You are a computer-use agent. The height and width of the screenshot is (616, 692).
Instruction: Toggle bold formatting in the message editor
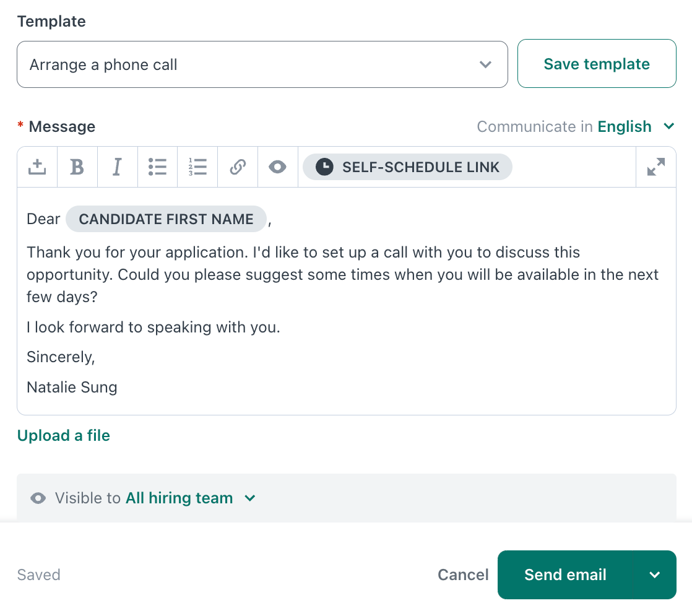coord(77,167)
